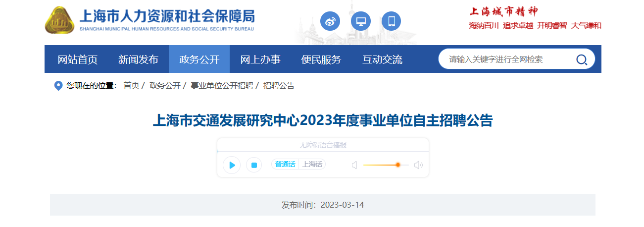The height and width of the screenshot is (227, 644).
Task: Go to 事业单位公开招聘 breadcrumb link
Action: click(222, 86)
